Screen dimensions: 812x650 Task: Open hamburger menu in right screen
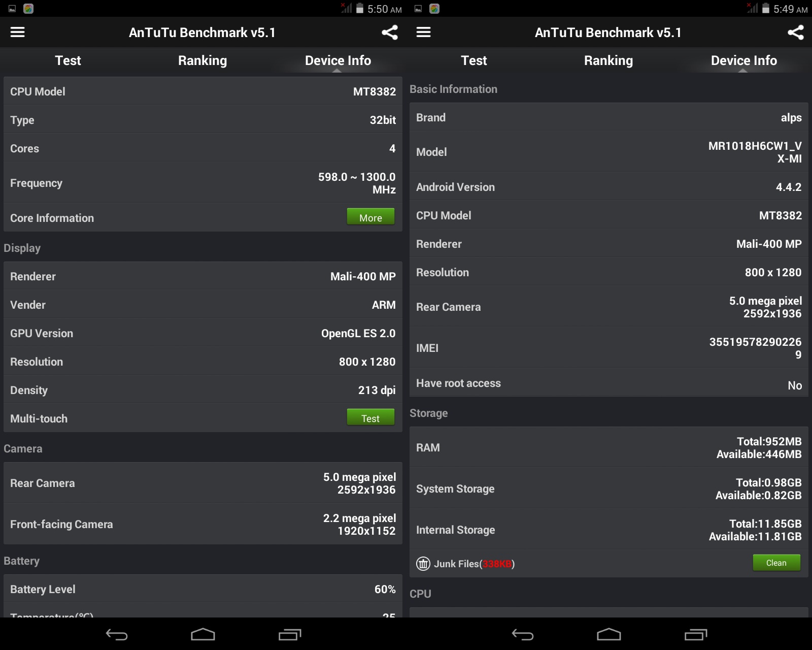424,32
